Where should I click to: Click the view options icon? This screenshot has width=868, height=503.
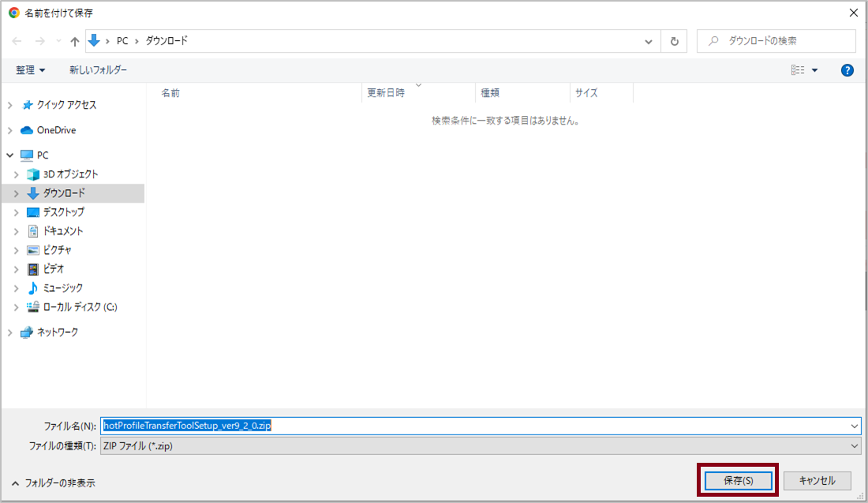798,70
